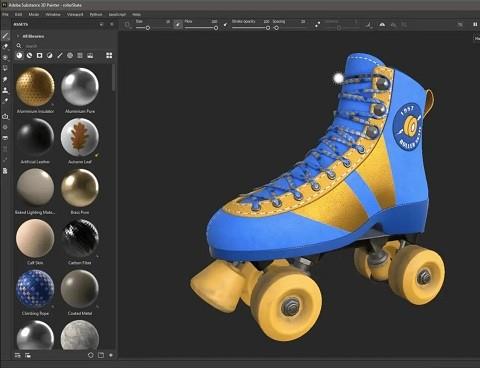480x368 pixels.
Task: Open the File menu
Action: pyautogui.click(x=5, y=14)
